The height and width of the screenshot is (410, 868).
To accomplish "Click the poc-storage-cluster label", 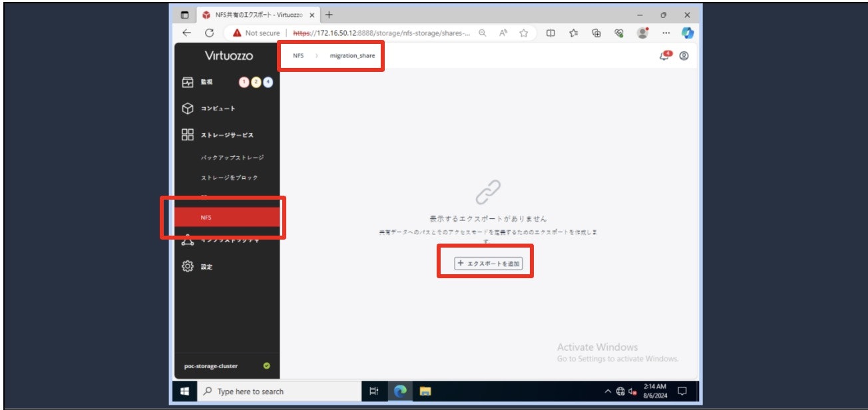I will tap(210, 366).
